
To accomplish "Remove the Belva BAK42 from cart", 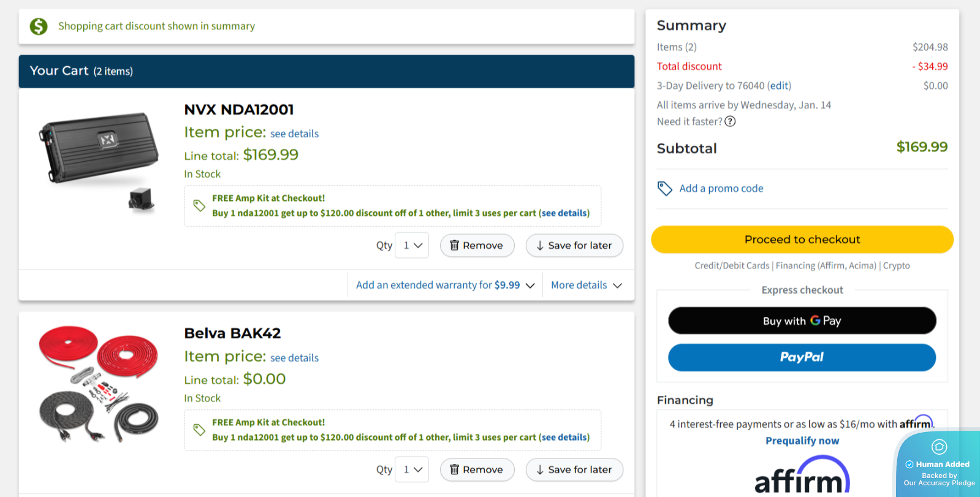I will coord(477,469).
